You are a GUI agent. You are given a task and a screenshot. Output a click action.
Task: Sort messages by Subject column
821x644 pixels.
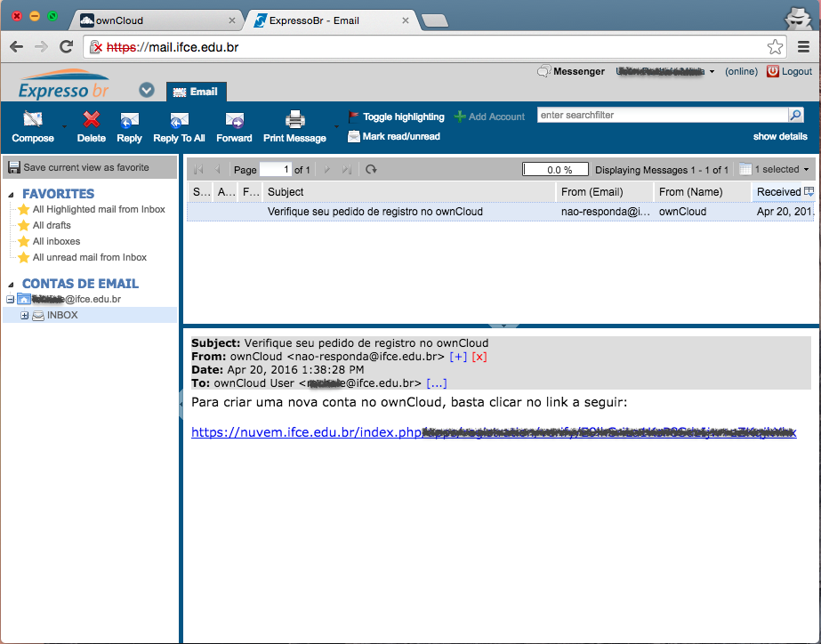coord(409,192)
